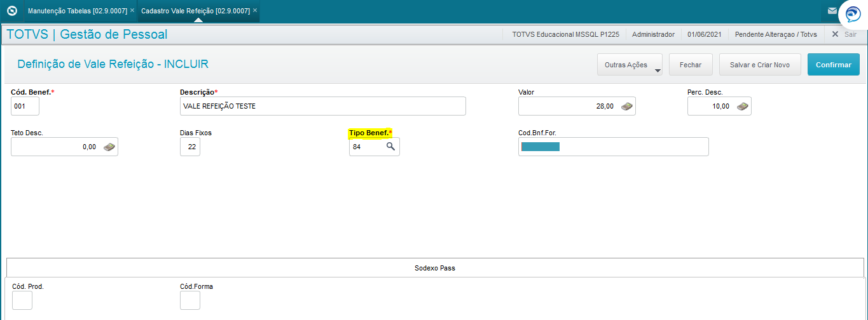Click the Sodexo Pass section header
The width and height of the screenshot is (868, 320).
point(435,268)
